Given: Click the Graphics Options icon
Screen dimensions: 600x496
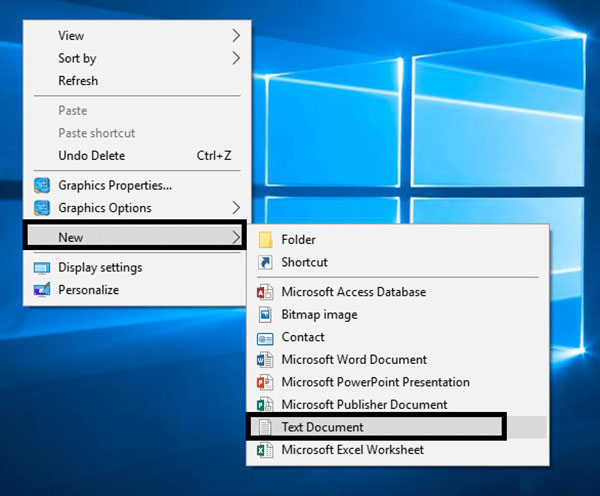Looking at the screenshot, I should [x=42, y=208].
